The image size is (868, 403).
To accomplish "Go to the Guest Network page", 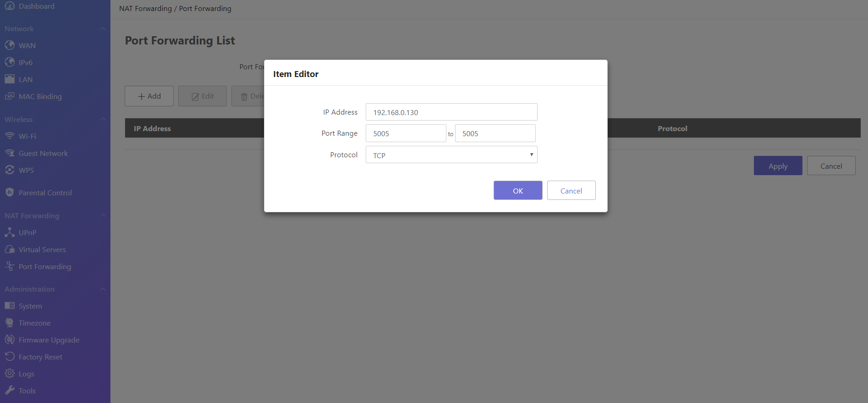I will click(x=43, y=153).
